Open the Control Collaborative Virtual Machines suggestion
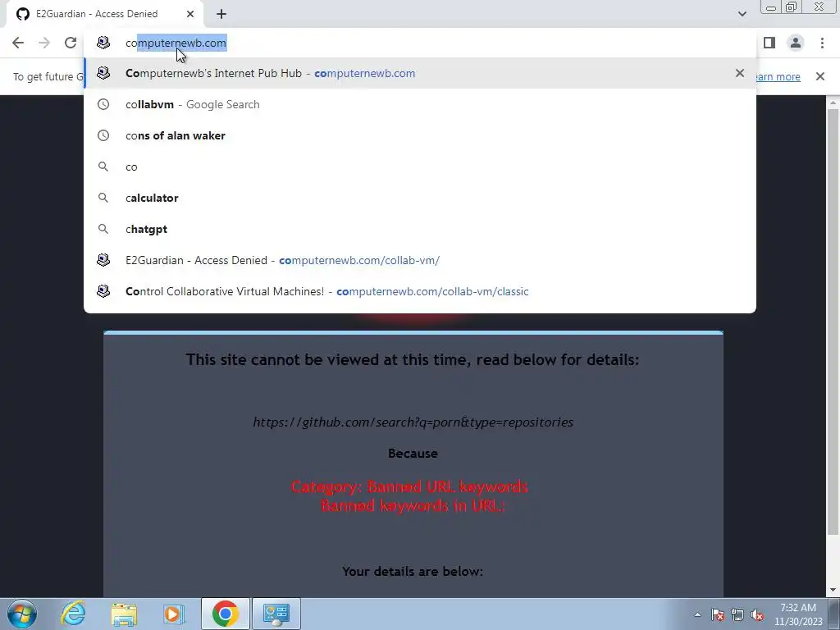 (x=420, y=291)
